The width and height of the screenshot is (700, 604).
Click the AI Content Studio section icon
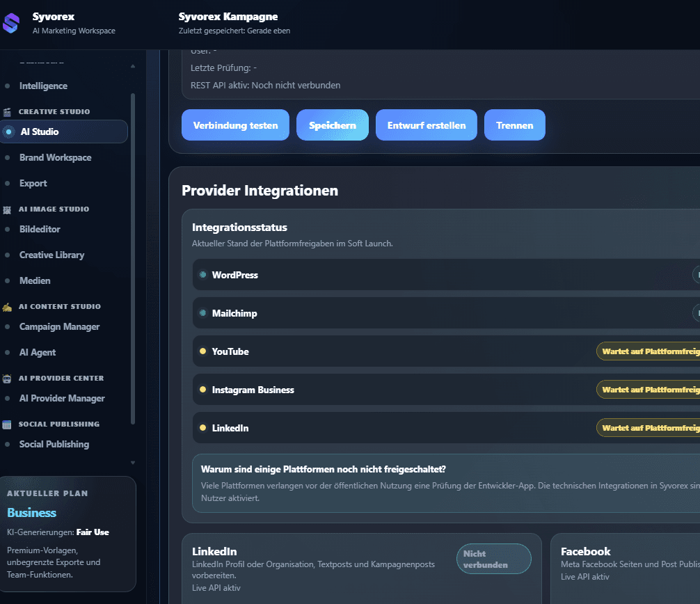click(x=7, y=307)
